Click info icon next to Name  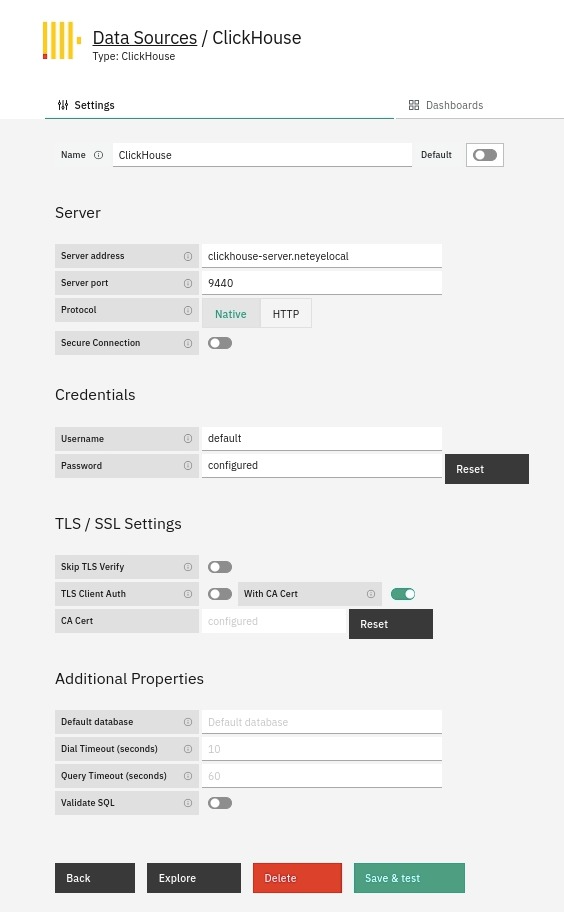[99, 155]
